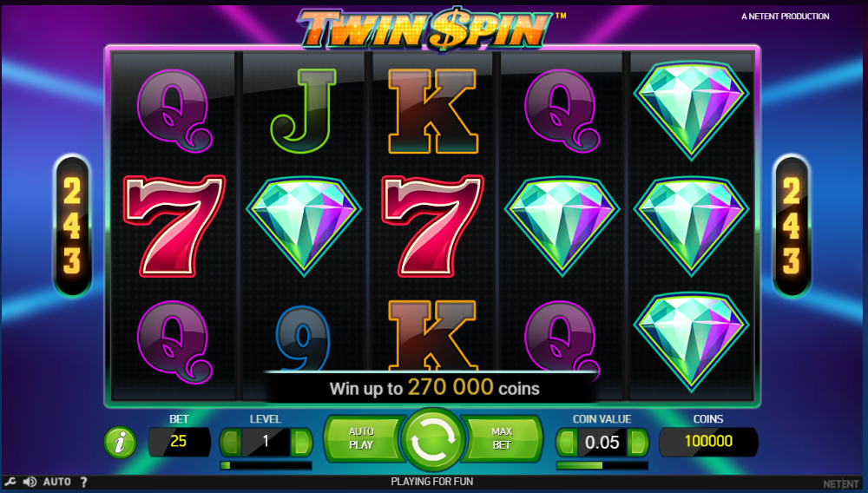Decrease bet level with left arrow
The width and height of the screenshot is (868, 493).
230,442
